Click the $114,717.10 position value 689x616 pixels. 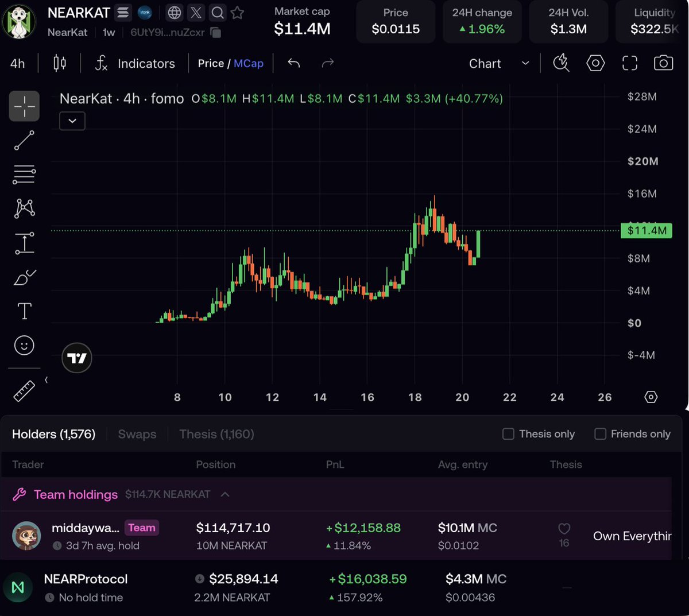pos(233,528)
